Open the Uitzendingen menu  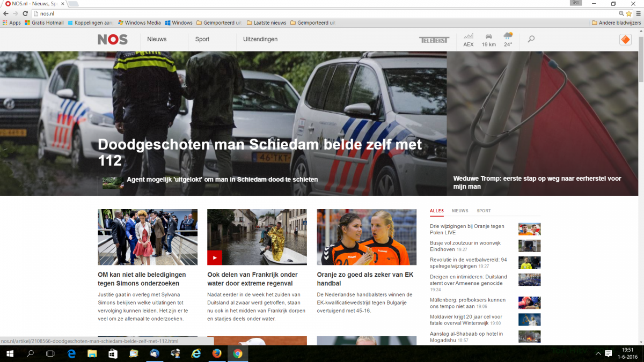[x=260, y=39]
